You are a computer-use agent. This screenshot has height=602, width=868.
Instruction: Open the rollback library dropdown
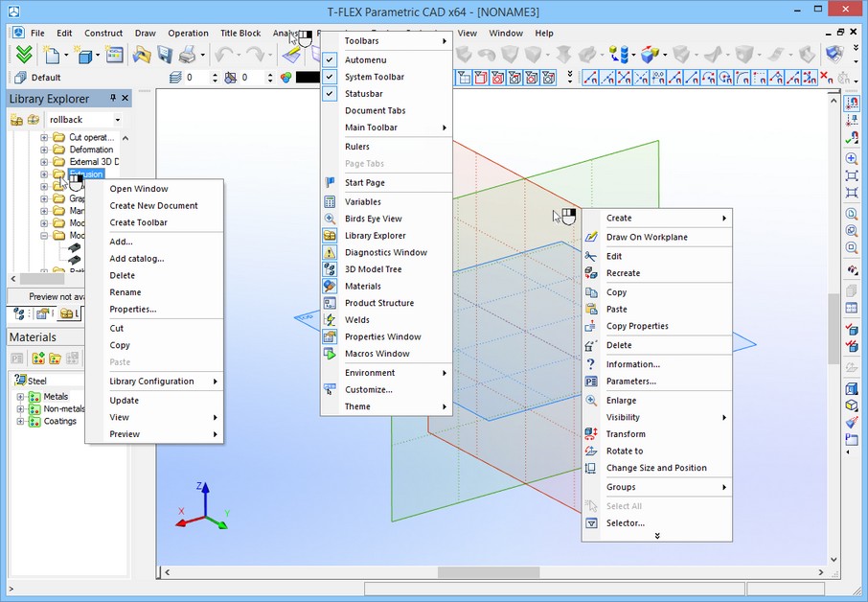tap(117, 120)
